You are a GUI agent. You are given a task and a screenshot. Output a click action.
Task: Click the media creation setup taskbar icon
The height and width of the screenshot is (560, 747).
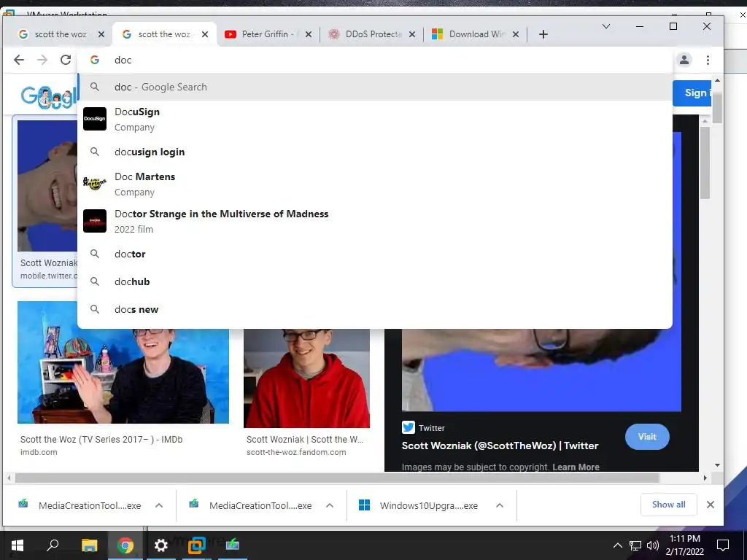click(x=233, y=545)
